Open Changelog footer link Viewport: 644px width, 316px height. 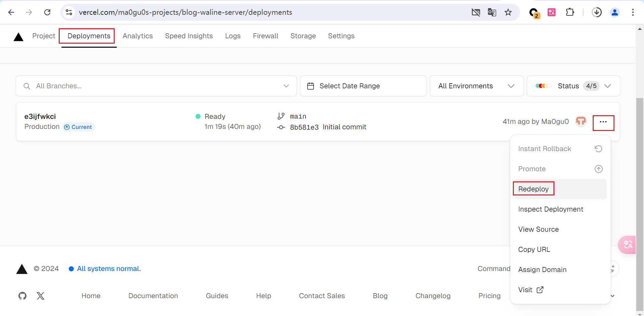pyautogui.click(x=433, y=296)
